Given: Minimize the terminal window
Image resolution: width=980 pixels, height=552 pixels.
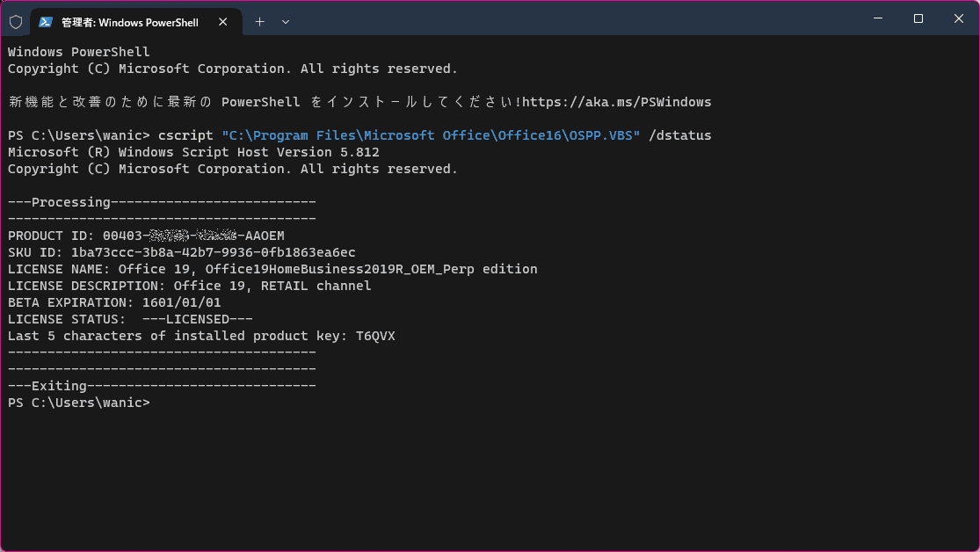Looking at the screenshot, I should (878, 18).
